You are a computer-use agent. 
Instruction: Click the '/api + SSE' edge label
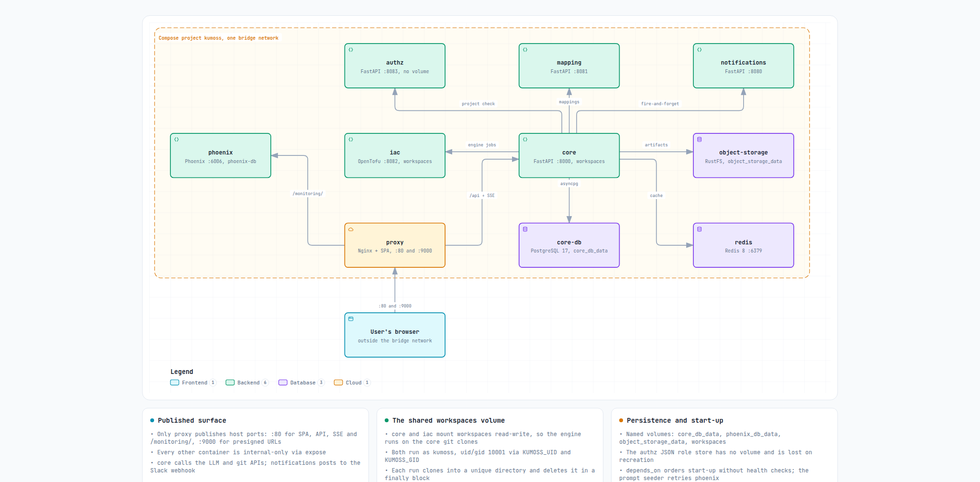[482, 196]
